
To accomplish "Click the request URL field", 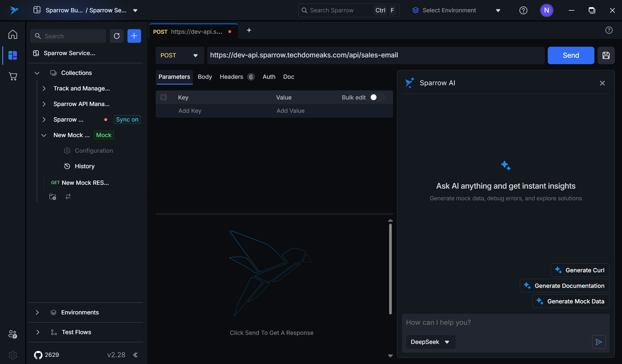I will tap(376, 55).
